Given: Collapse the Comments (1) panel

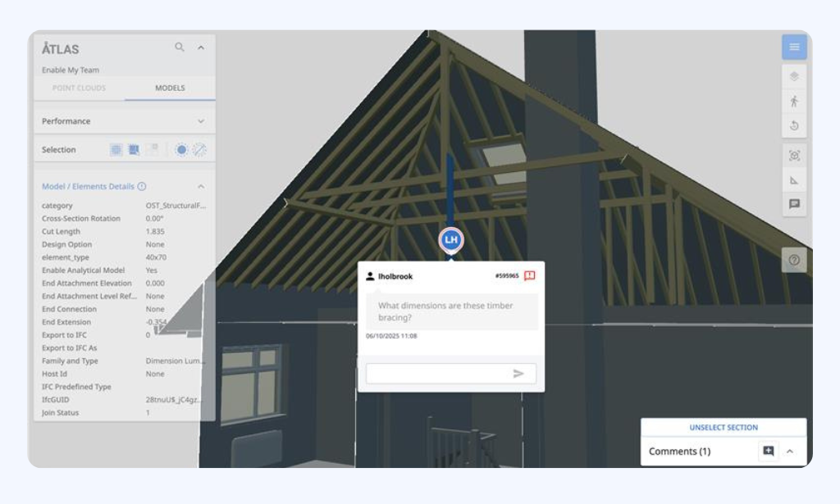Looking at the screenshot, I should [790, 451].
